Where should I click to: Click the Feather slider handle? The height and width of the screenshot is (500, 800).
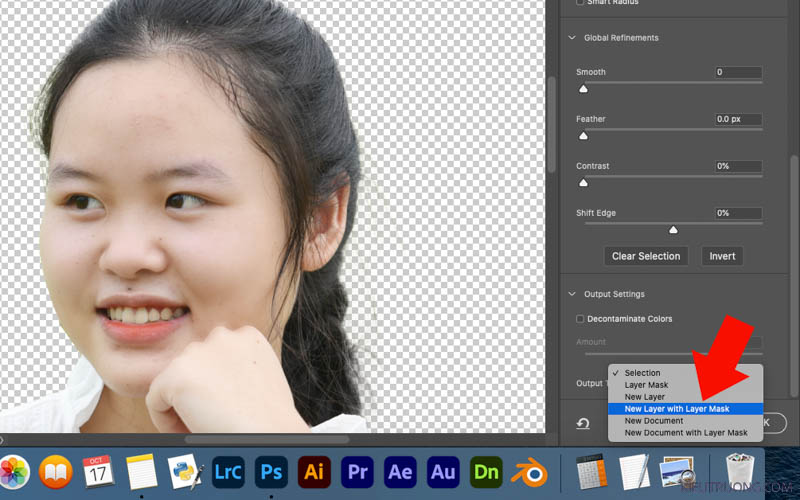[583, 136]
